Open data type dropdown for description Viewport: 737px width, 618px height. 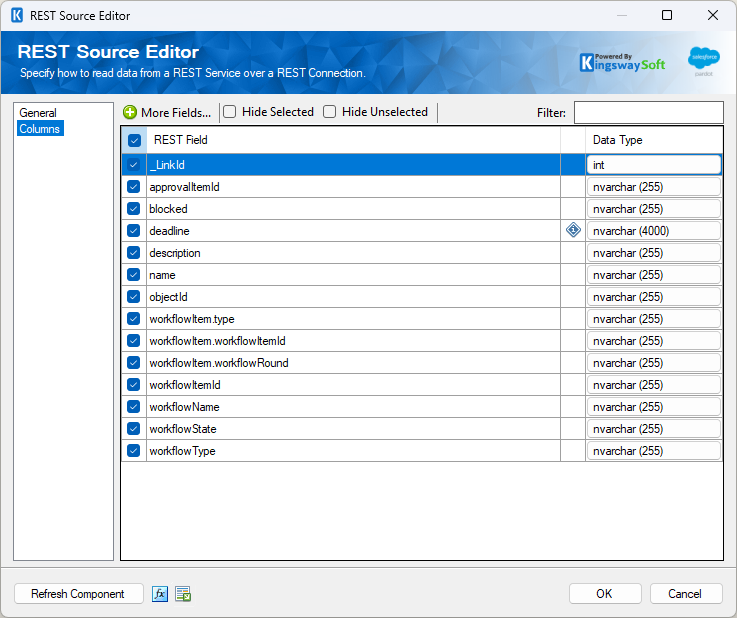654,253
